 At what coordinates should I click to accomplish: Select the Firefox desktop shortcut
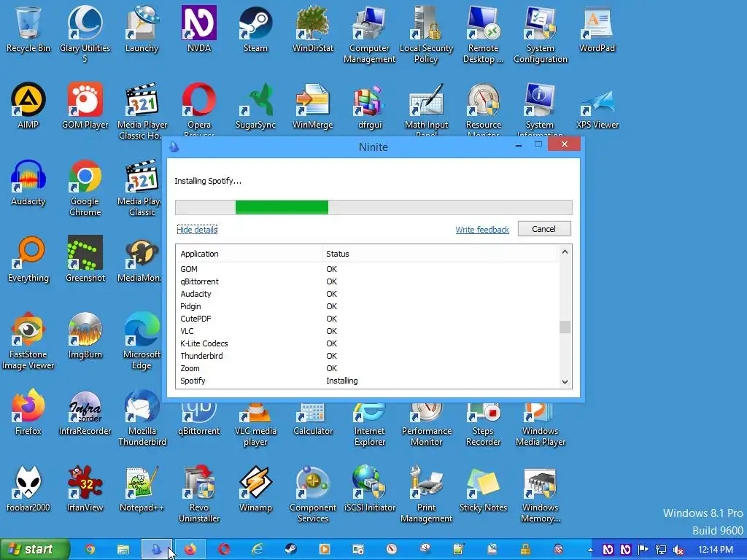(x=28, y=412)
